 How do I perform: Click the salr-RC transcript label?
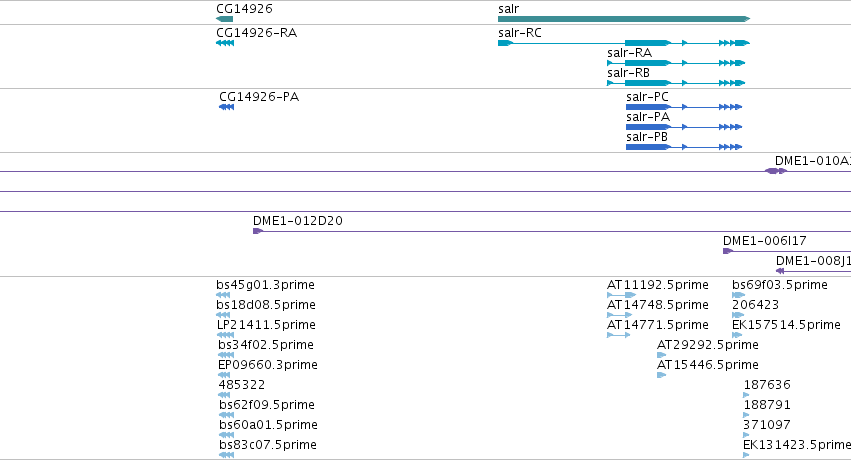(x=519, y=33)
